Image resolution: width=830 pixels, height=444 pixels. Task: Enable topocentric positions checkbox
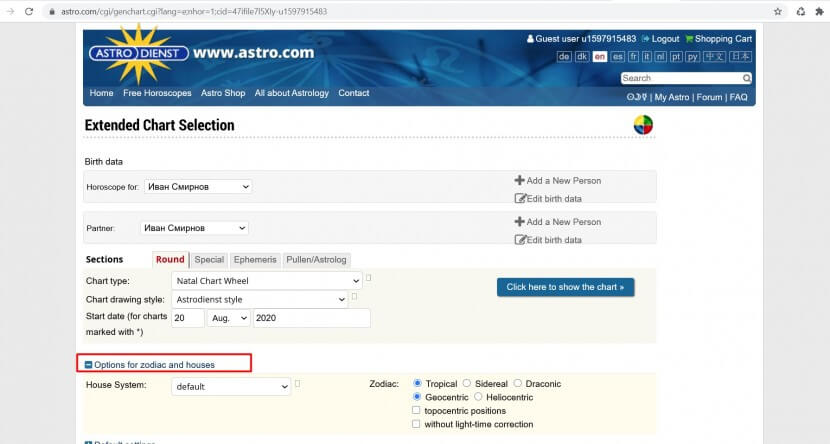[x=416, y=411]
